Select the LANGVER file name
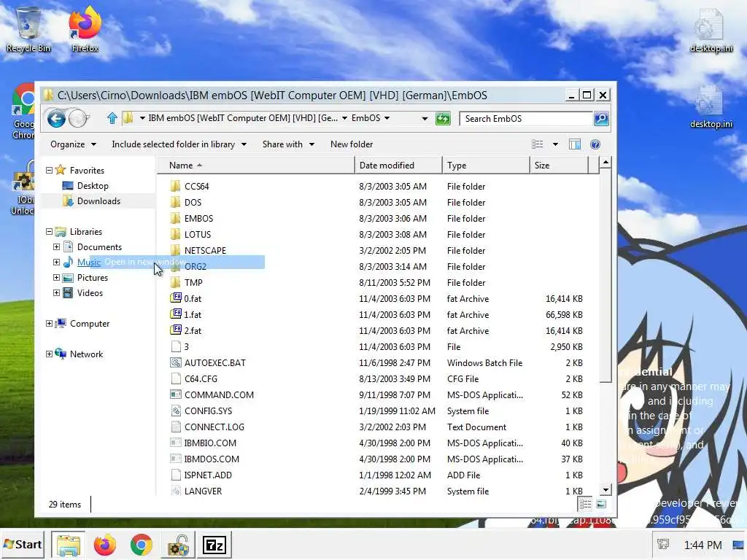 203,491
